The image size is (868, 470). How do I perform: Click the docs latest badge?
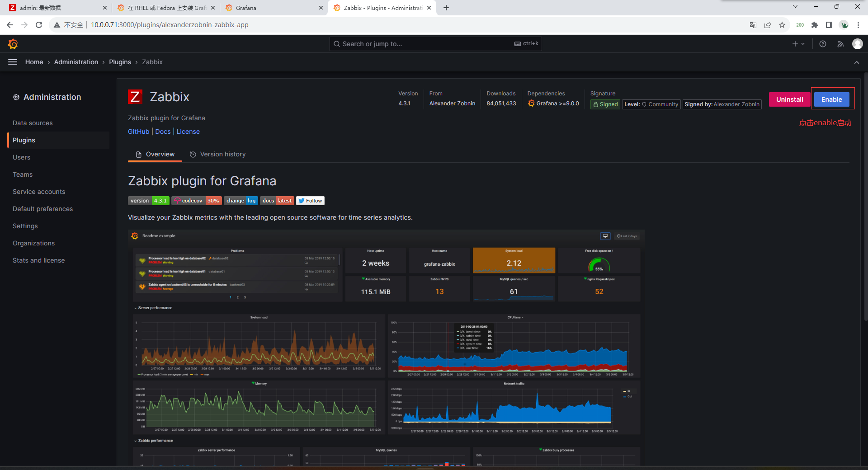pyautogui.click(x=277, y=201)
